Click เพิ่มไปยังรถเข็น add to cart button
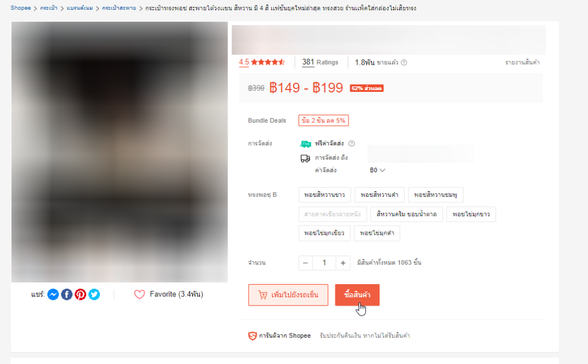This screenshot has height=364, width=588. 288,295
